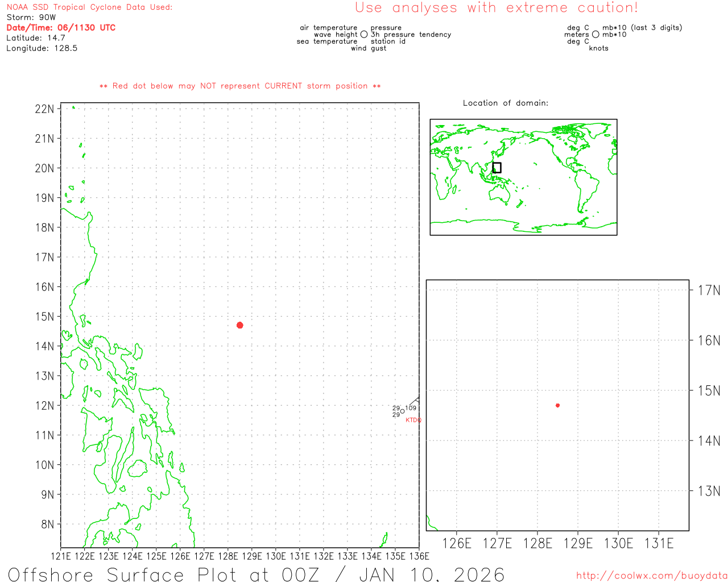Click the red dot in the zoomed inset map
Viewport: 728px width, 582px height.
click(x=557, y=405)
